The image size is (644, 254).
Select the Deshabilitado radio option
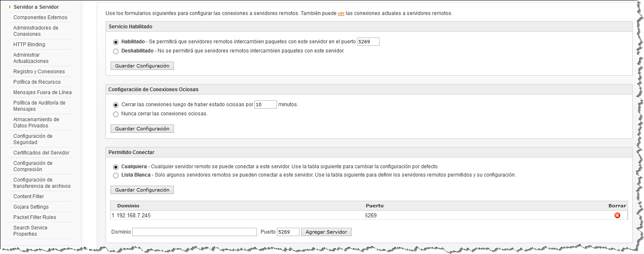point(116,51)
